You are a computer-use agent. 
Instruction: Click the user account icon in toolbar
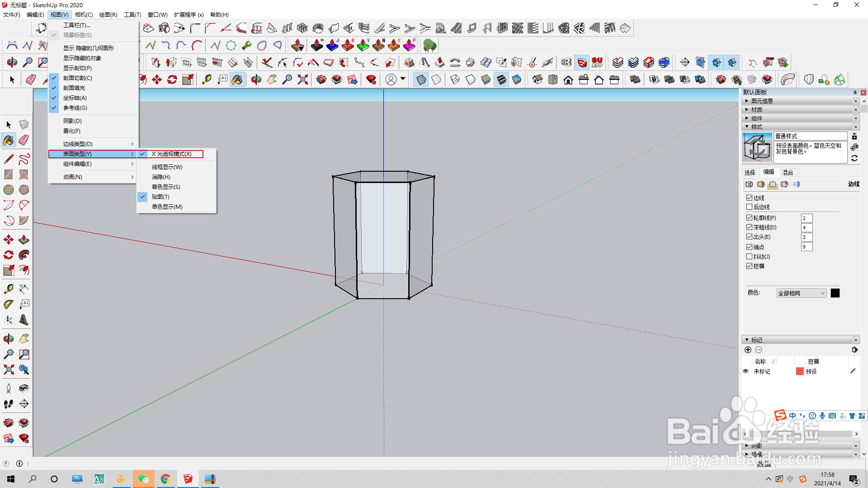(391, 80)
